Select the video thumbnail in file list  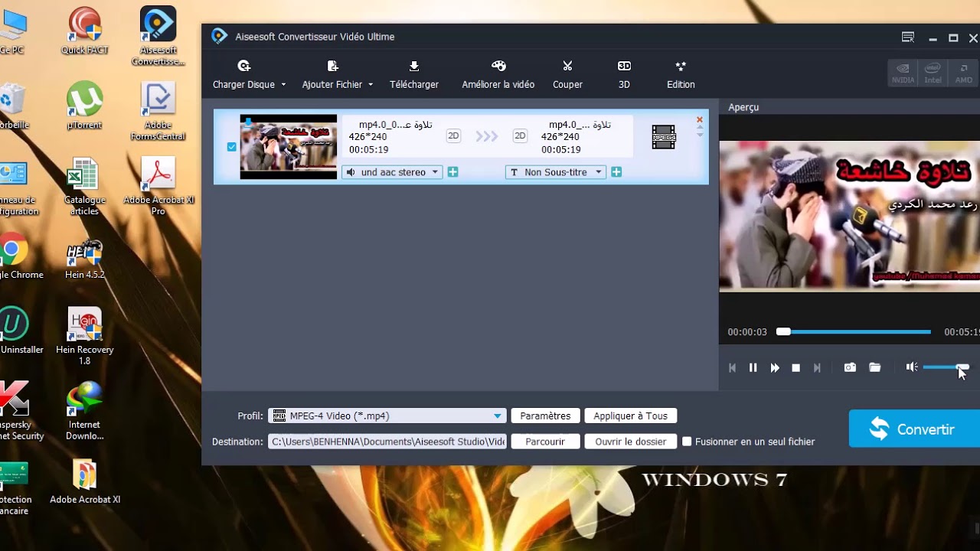pyautogui.click(x=289, y=147)
